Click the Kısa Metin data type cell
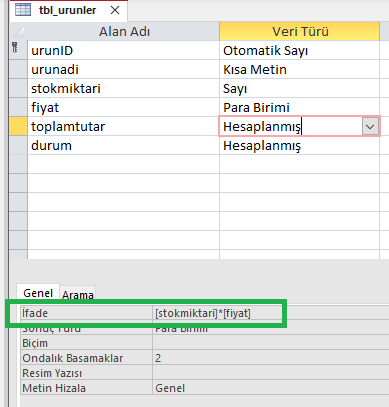Viewport: 389px width, 407px height. pyautogui.click(x=299, y=70)
